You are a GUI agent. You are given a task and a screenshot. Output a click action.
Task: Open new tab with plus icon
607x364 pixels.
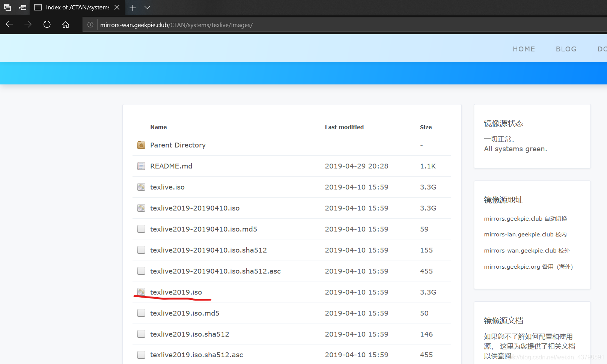point(133,8)
